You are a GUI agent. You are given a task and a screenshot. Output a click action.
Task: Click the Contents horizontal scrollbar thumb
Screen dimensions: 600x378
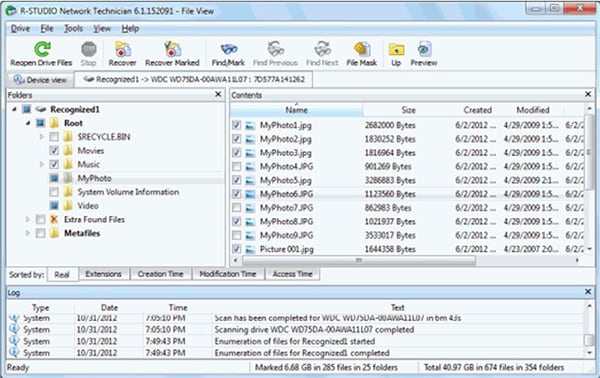click(x=359, y=261)
